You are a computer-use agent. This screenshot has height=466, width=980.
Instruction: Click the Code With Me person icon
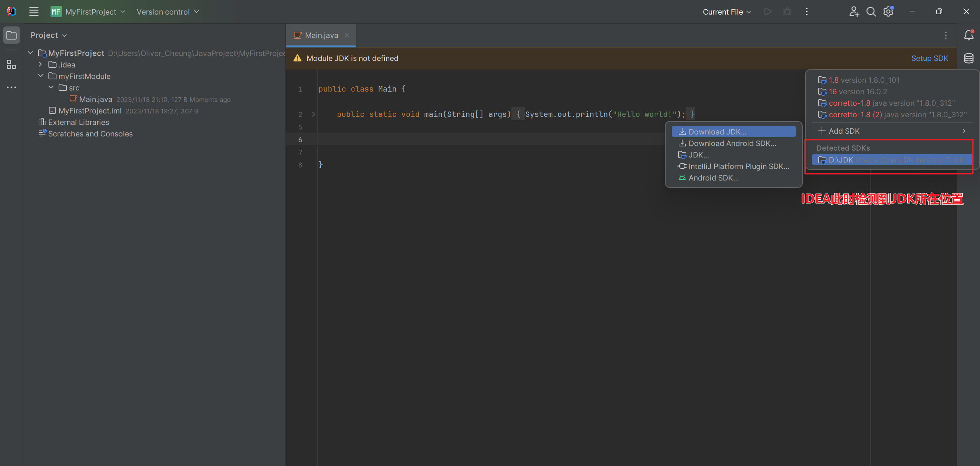tap(854, 11)
